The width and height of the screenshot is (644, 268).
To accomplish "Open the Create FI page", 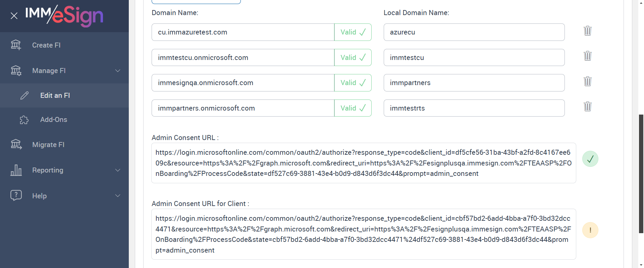I will pos(46,45).
